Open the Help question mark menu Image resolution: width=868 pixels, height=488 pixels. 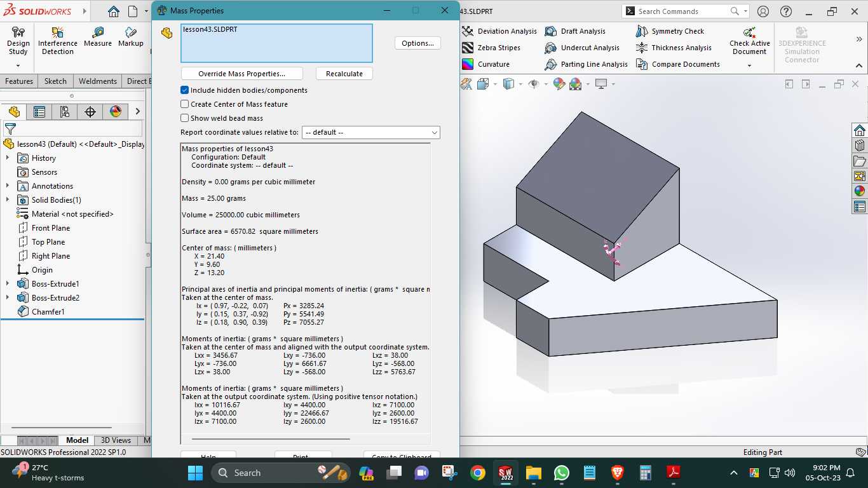pos(786,11)
